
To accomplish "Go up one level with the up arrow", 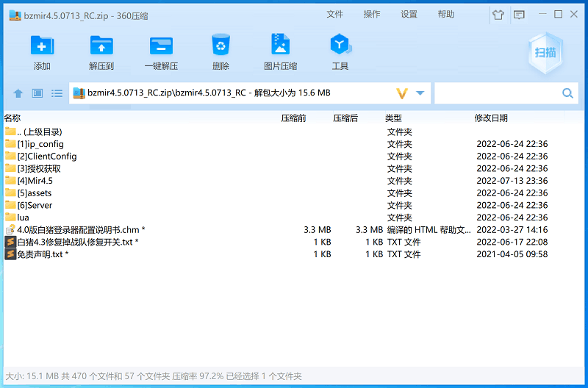I will click(x=18, y=93).
